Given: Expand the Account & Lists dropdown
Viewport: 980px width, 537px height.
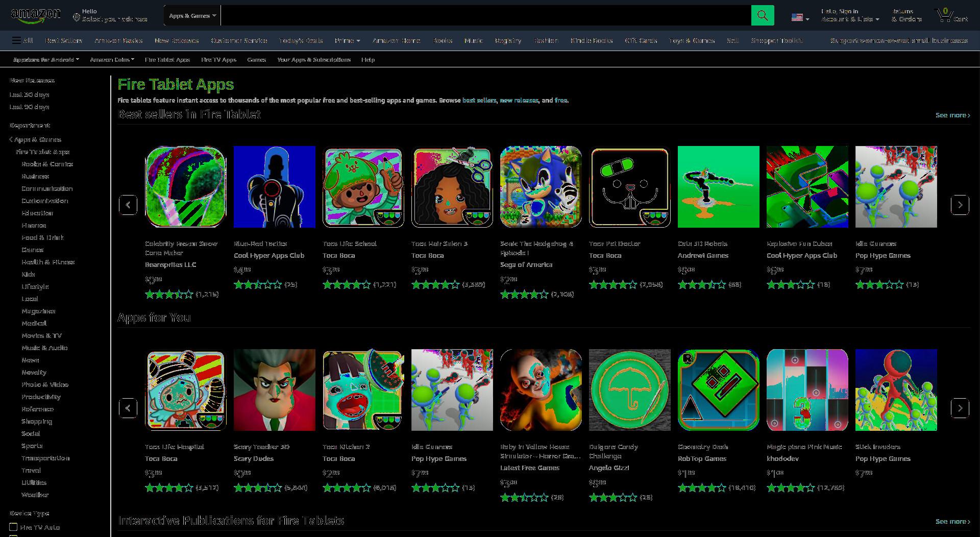Looking at the screenshot, I should [x=850, y=15].
